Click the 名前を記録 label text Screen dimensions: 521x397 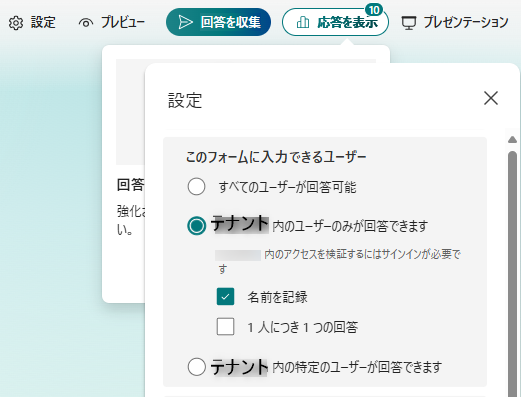click(x=277, y=297)
